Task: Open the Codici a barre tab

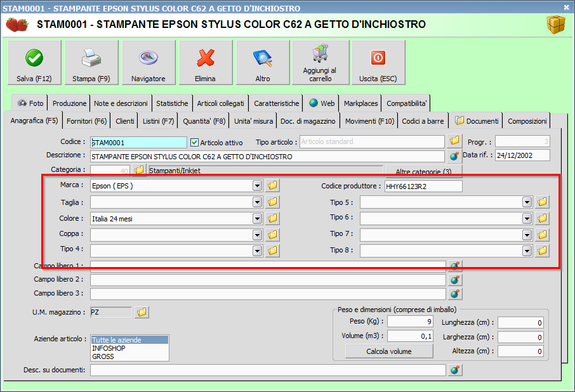Action: click(423, 121)
